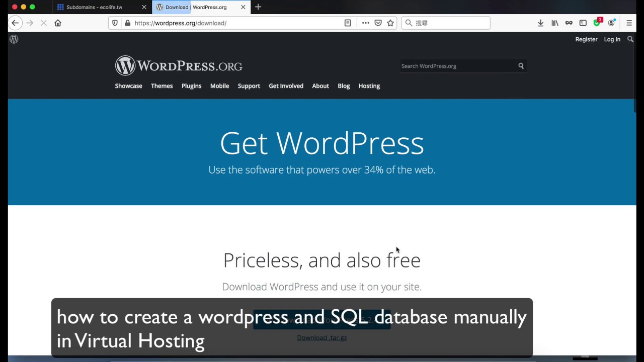Open the Firefox account avatar icon

click(612, 23)
